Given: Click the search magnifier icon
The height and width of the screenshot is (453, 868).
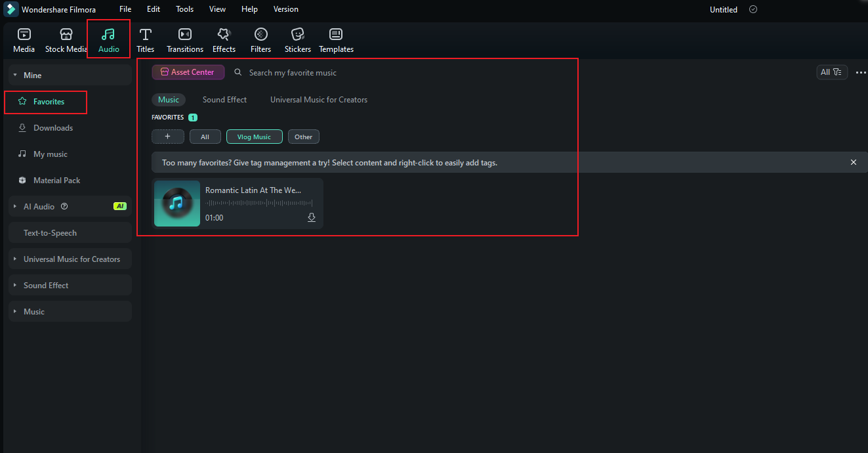Looking at the screenshot, I should click(x=238, y=72).
